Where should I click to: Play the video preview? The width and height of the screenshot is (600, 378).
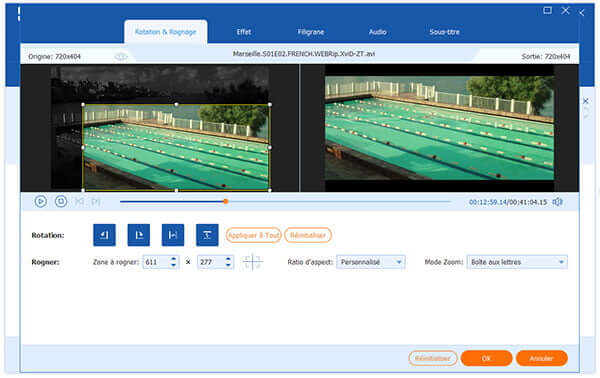41,201
